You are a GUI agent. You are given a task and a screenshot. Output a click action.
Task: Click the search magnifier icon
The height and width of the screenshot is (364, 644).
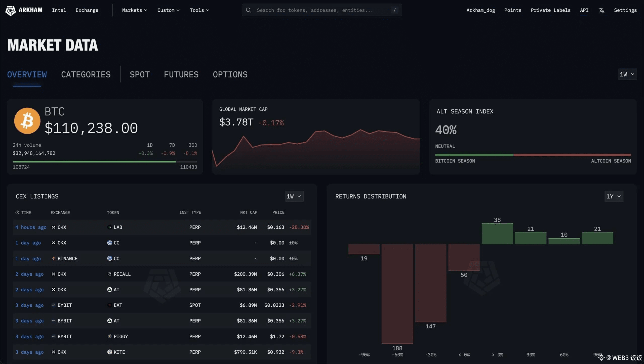pyautogui.click(x=248, y=10)
